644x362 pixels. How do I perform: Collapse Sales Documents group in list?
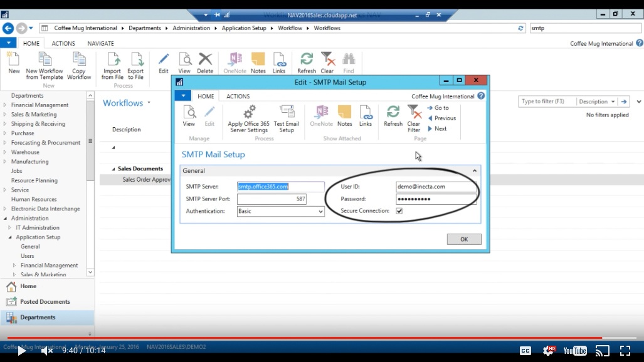tap(113, 168)
